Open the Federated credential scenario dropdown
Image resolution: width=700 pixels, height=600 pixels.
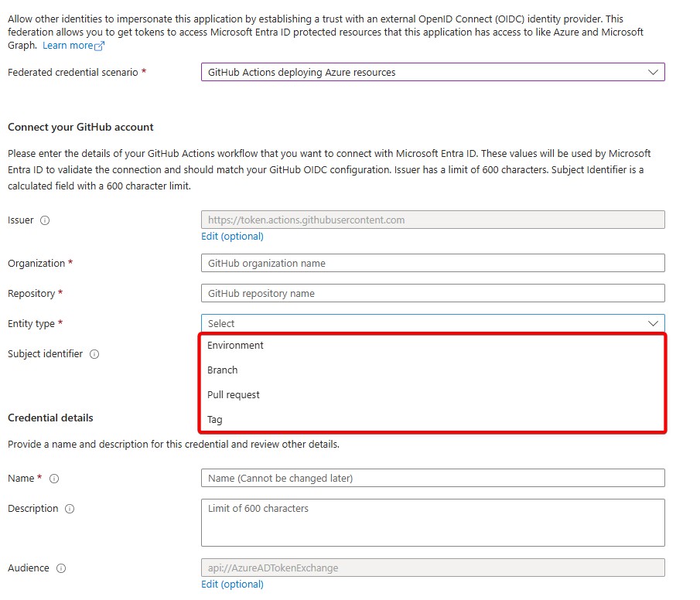433,73
